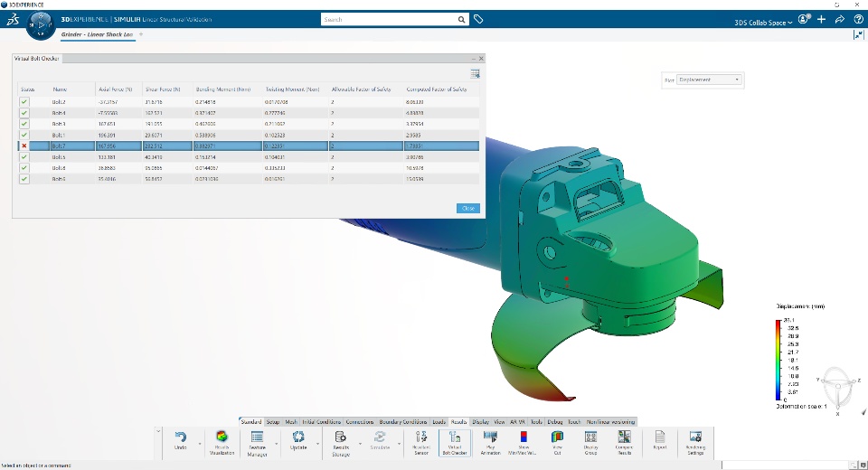Image resolution: width=868 pixels, height=470 pixels.
Task: Sort by Axial Force column header
Action: tap(115, 89)
